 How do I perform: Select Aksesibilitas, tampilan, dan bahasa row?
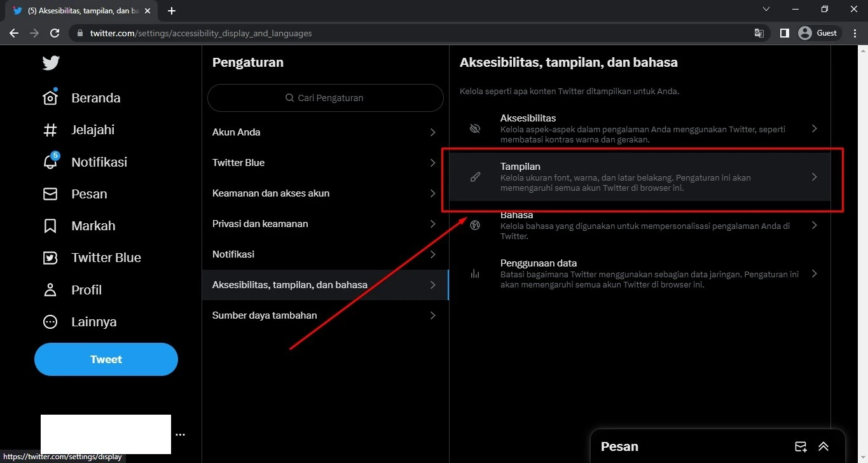coord(325,285)
